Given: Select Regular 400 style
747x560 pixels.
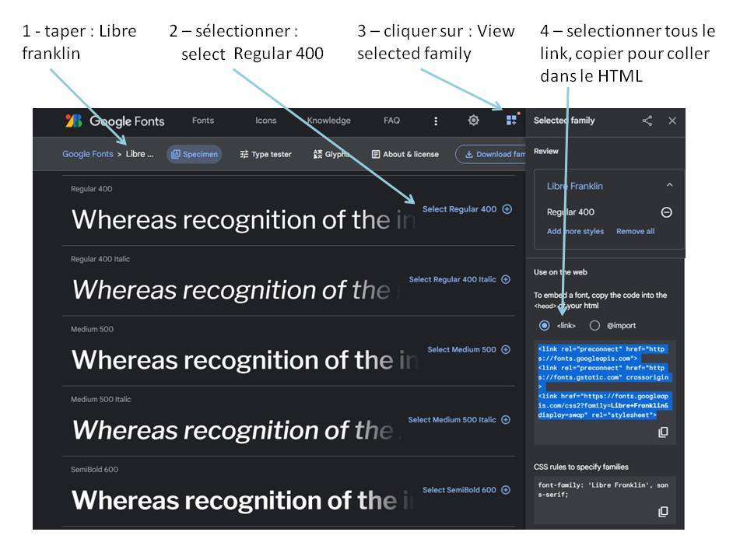Looking at the screenshot, I should [467, 209].
